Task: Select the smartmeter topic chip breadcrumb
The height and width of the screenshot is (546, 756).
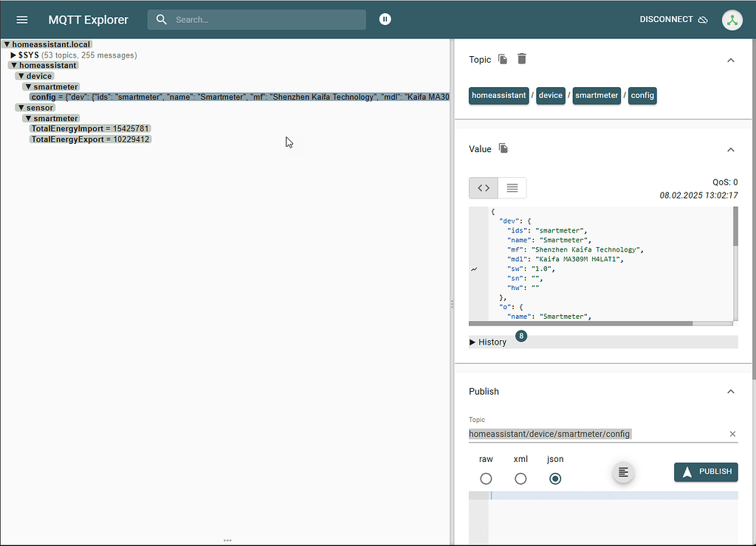Action: [x=597, y=95]
